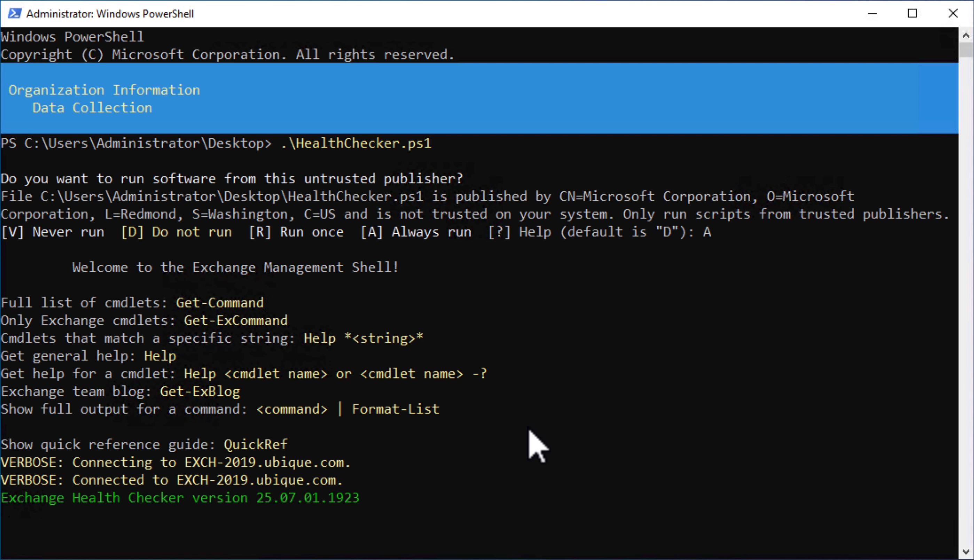Maximize the PowerShell window
974x560 pixels.
[x=912, y=14]
